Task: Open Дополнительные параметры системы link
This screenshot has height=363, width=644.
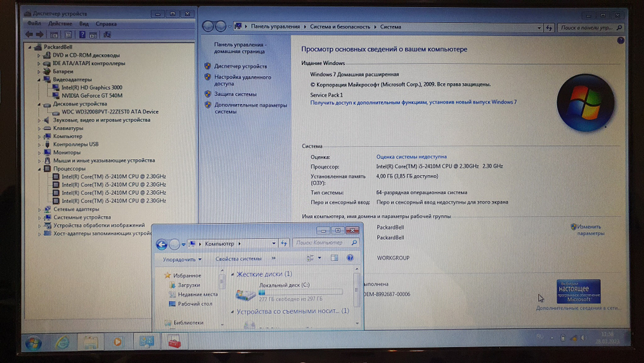Action: tap(251, 108)
